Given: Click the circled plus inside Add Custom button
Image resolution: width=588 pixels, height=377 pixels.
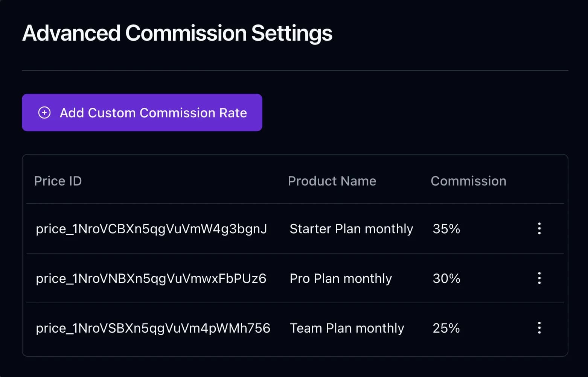Looking at the screenshot, I should tap(45, 112).
